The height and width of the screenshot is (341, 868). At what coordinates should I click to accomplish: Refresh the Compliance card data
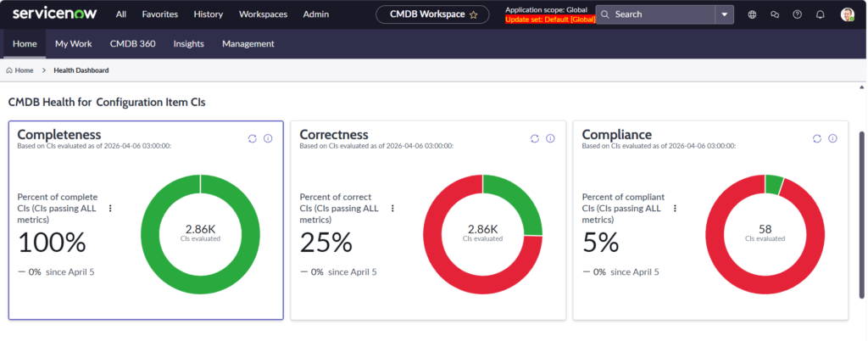click(x=817, y=138)
